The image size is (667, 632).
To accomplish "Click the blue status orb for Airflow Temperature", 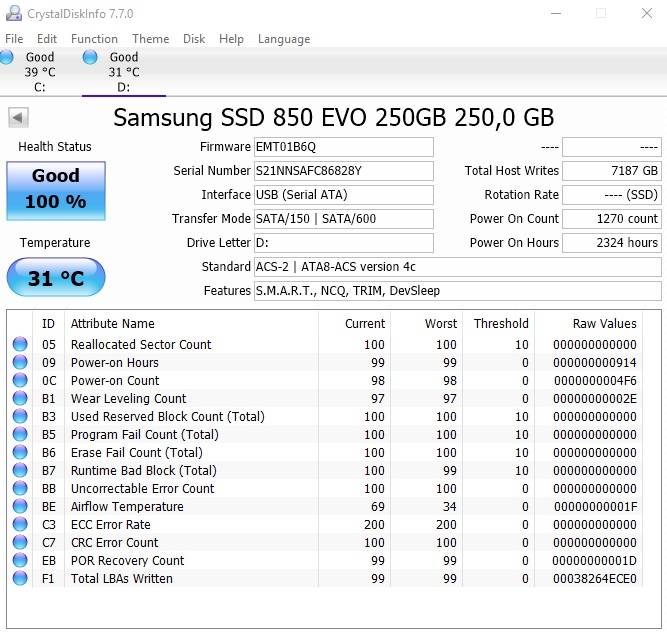I will [20, 507].
